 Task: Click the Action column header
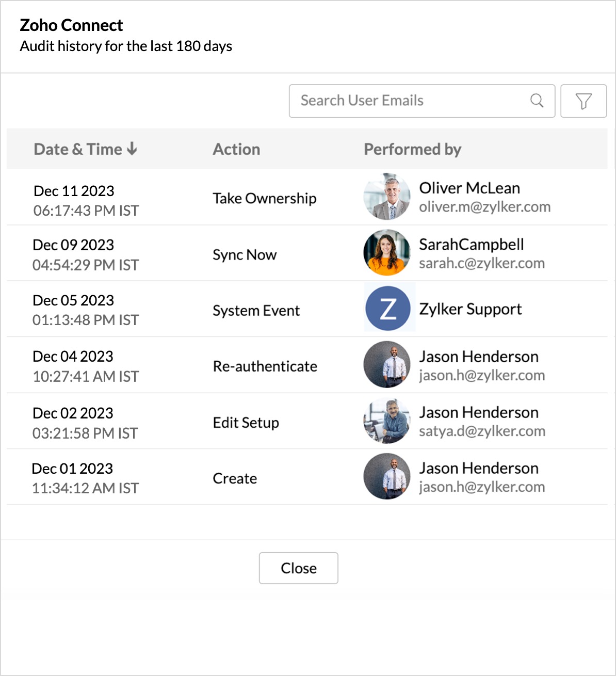click(236, 149)
